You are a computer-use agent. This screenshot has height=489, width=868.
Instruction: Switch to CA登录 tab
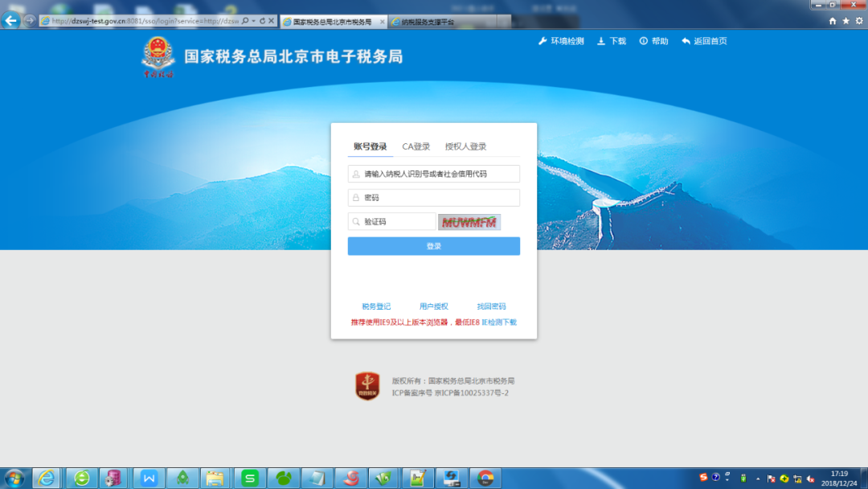416,146
